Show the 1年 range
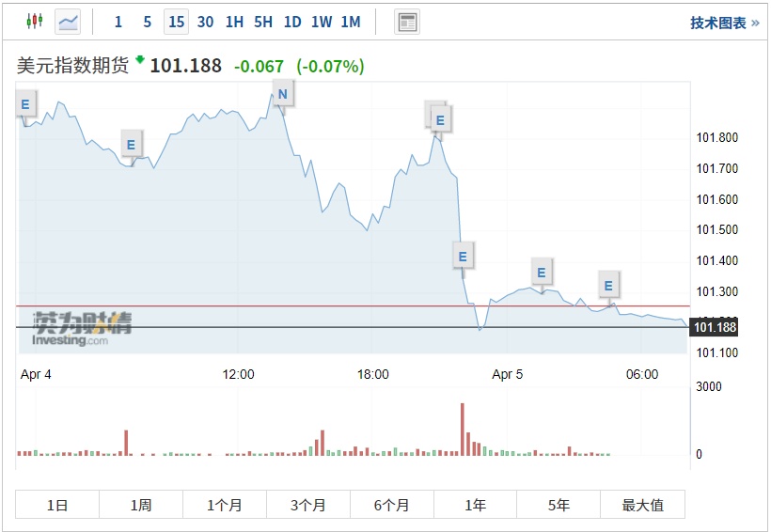Image resolution: width=771 pixels, height=532 pixels. click(x=475, y=505)
